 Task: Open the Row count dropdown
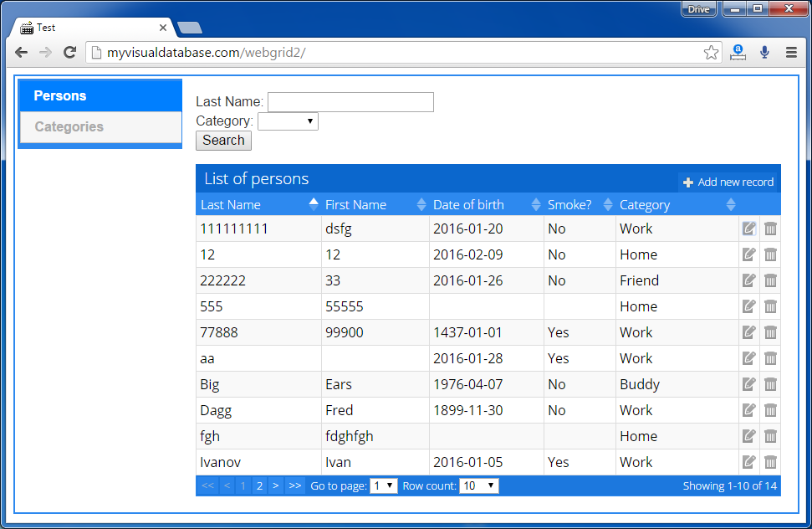tap(478, 486)
